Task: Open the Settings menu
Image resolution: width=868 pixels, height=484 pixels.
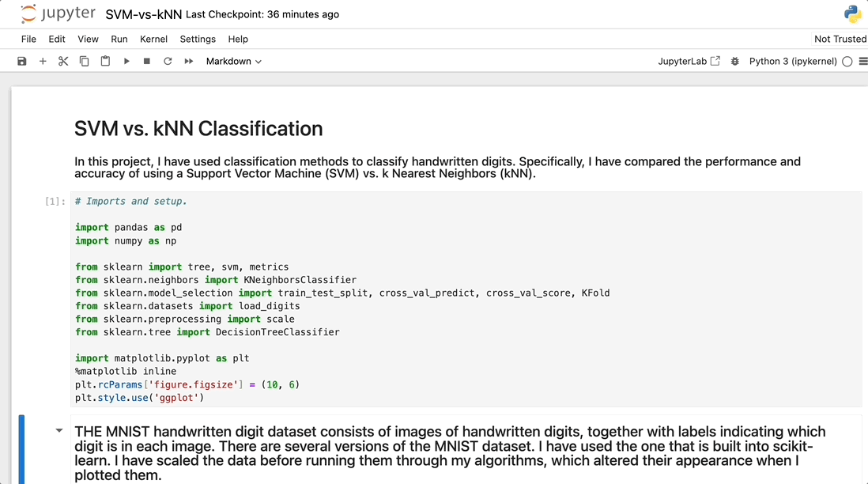Action: [x=198, y=40]
